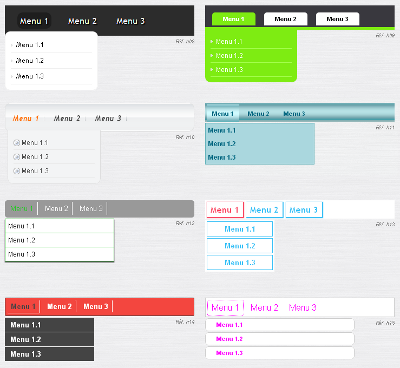The height and width of the screenshot is (368, 400).
Task: Open the orange italic Menu 1
Action: (x=26, y=118)
